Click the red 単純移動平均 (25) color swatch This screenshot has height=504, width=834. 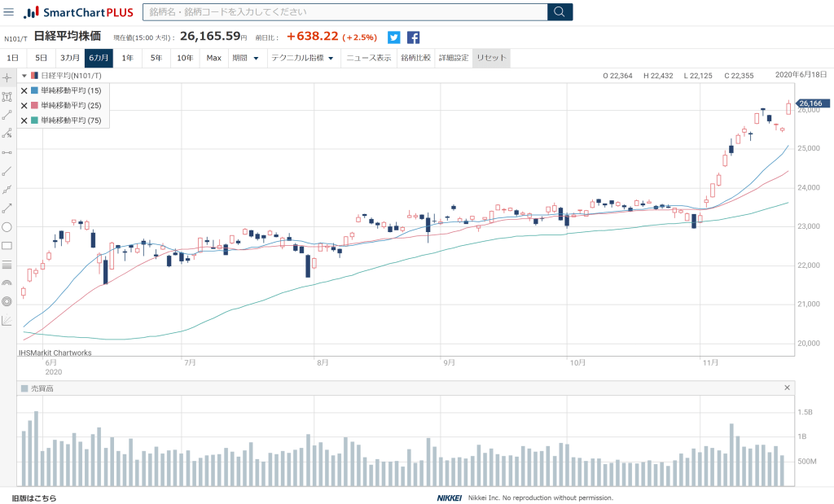click(x=34, y=106)
